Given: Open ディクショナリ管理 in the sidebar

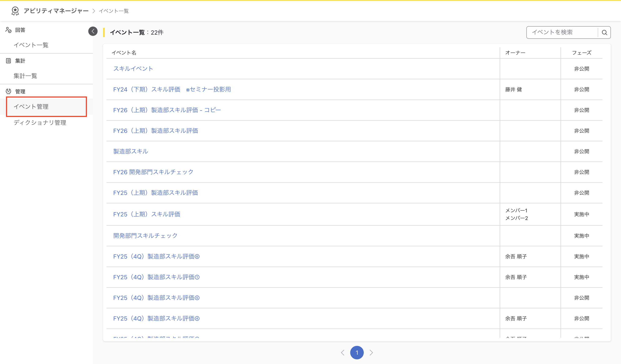Looking at the screenshot, I should 40,122.
